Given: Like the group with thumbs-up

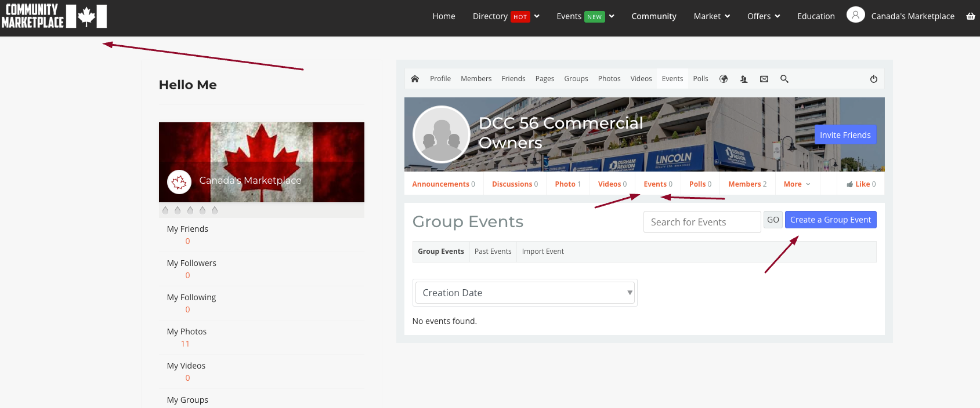Looking at the screenshot, I should [861, 184].
